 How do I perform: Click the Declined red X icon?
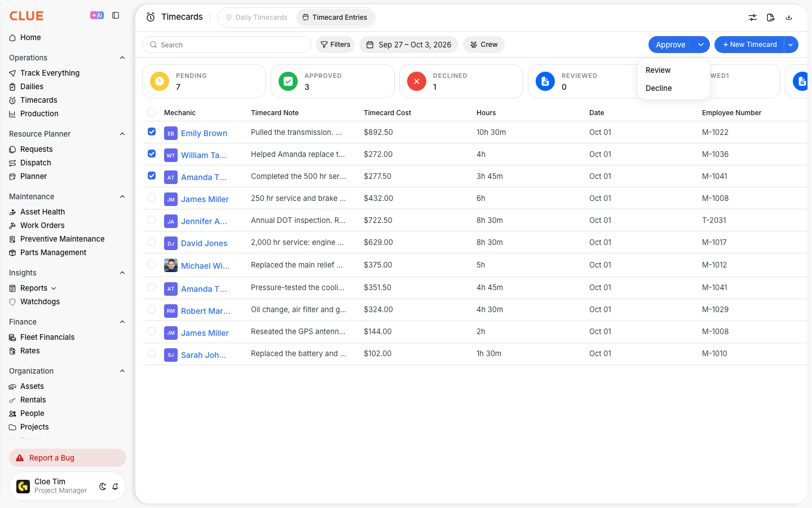pos(417,81)
